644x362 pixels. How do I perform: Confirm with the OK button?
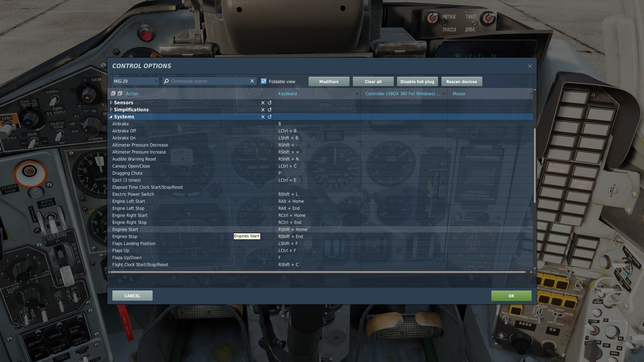tap(512, 296)
